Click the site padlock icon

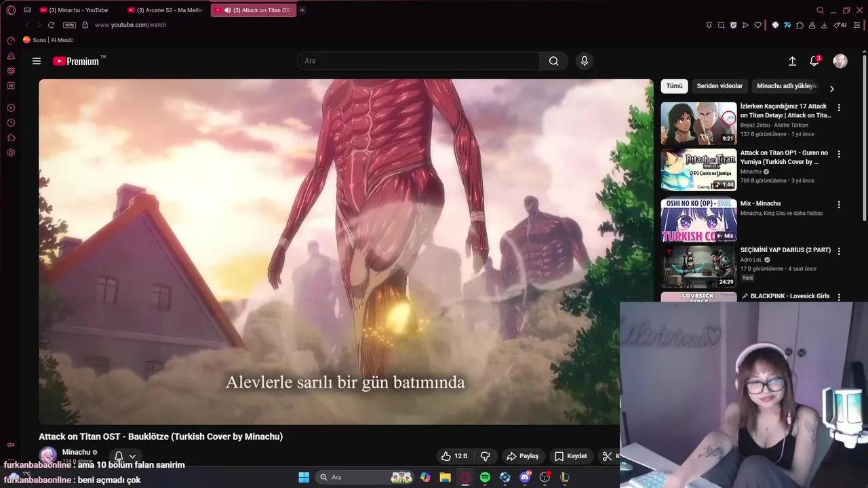click(x=85, y=25)
